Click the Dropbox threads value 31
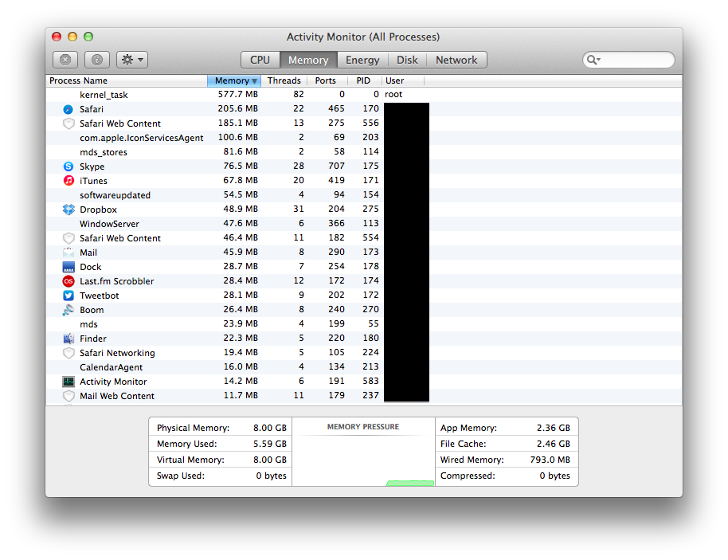 pos(299,209)
